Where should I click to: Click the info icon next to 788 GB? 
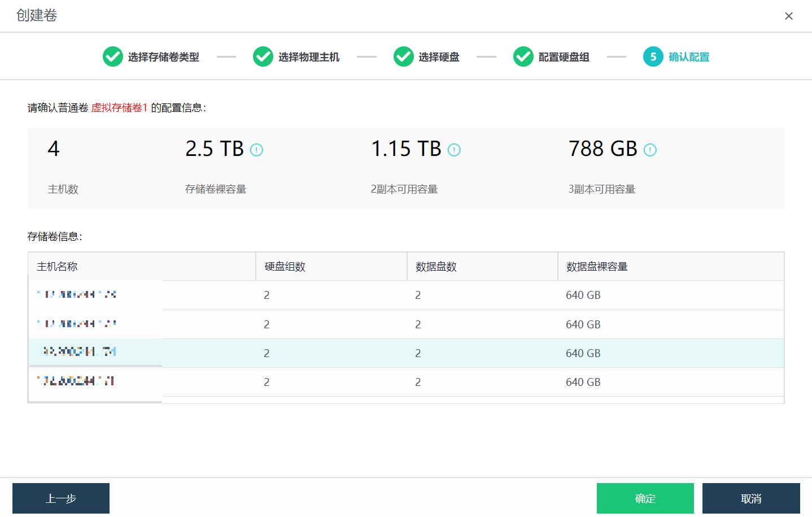pyautogui.click(x=650, y=150)
